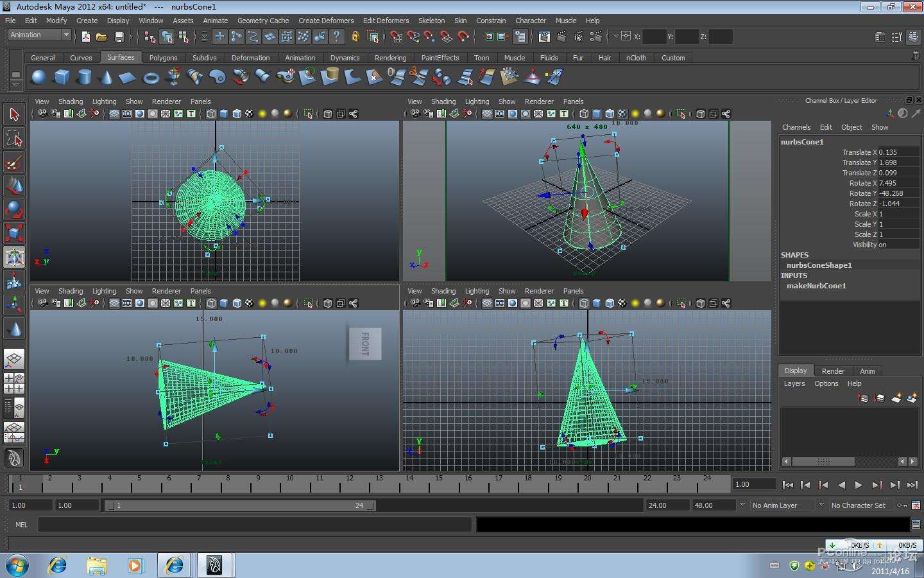
Task: Pick the Paint Selection tool
Action: pyautogui.click(x=14, y=162)
